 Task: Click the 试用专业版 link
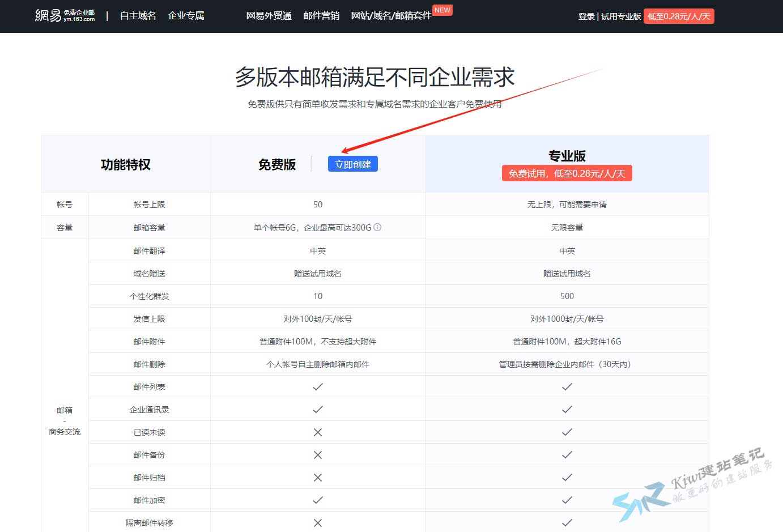621,16
